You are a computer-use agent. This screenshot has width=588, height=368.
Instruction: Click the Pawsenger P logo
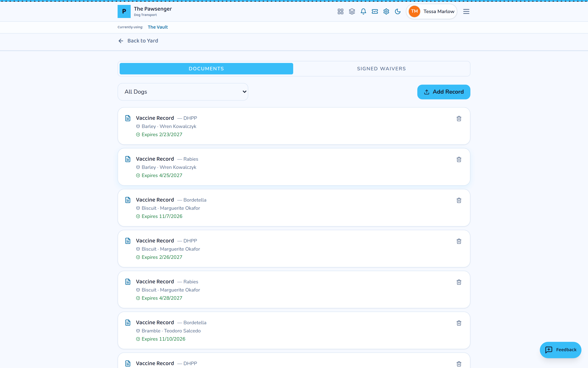124,11
